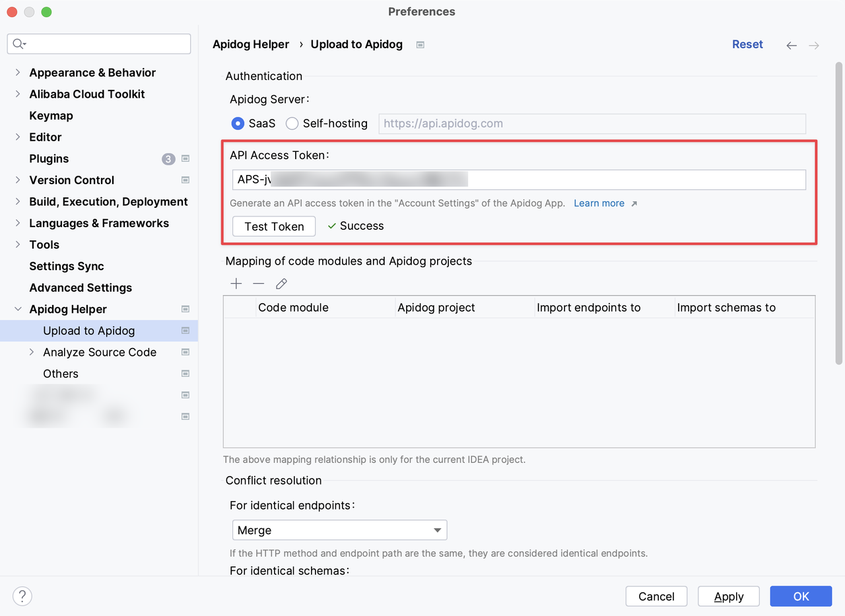Click the Apidog project column header

[x=465, y=308]
